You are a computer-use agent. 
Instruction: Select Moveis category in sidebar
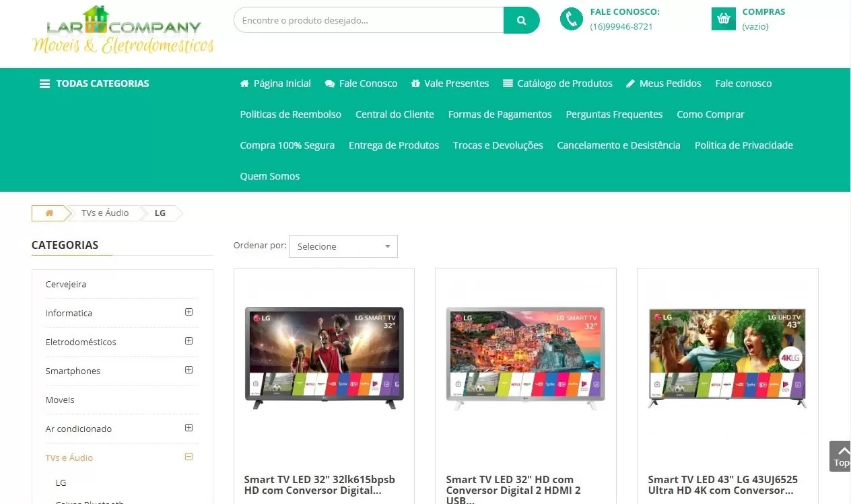point(60,400)
